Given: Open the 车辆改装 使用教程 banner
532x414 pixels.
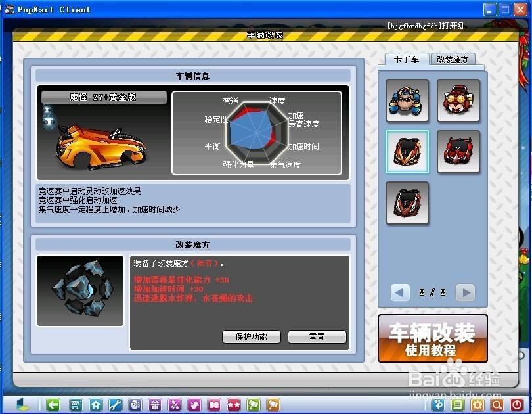Looking at the screenshot, I should tap(433, 338).
